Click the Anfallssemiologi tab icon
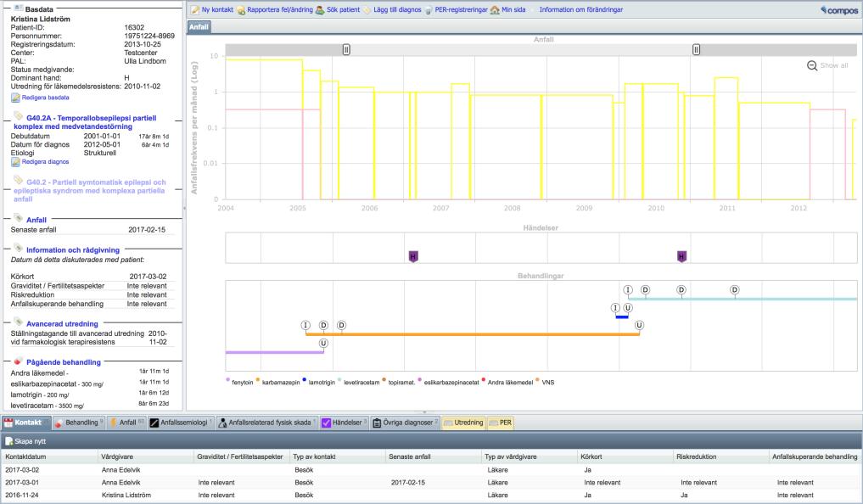 (154, 423)
